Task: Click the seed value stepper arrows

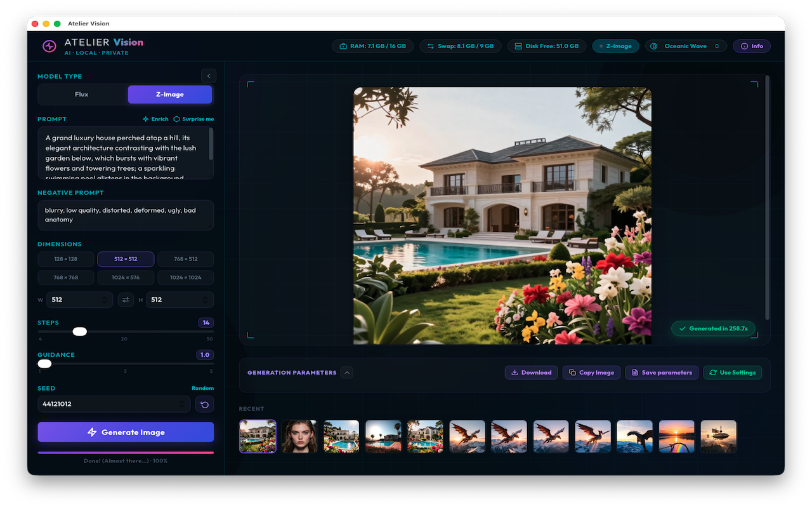Action: [183, 404]
